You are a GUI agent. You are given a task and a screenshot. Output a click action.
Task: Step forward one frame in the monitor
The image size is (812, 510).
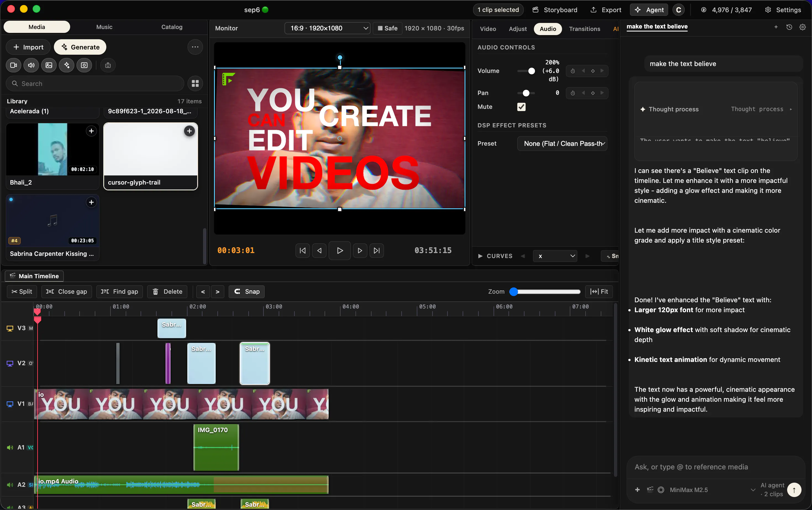point(360,250)
